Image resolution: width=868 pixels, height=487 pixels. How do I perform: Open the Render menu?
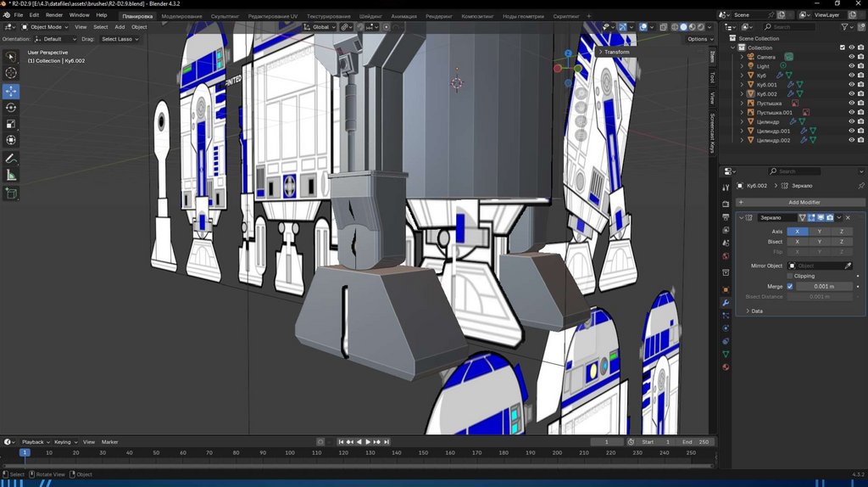tap(54, 15)
